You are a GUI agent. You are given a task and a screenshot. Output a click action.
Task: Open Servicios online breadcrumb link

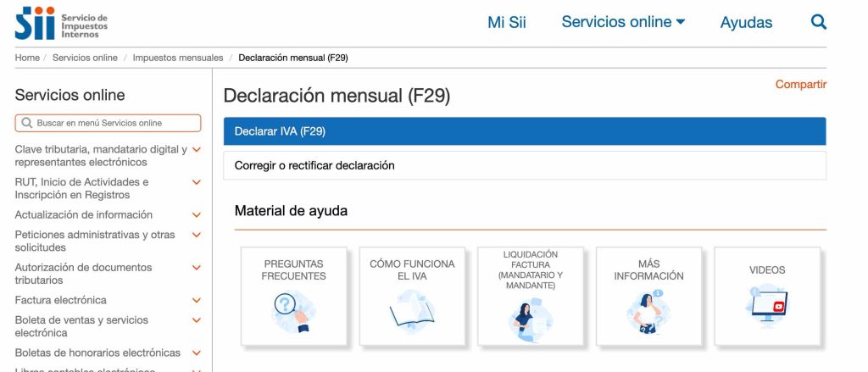click(85, 58)
